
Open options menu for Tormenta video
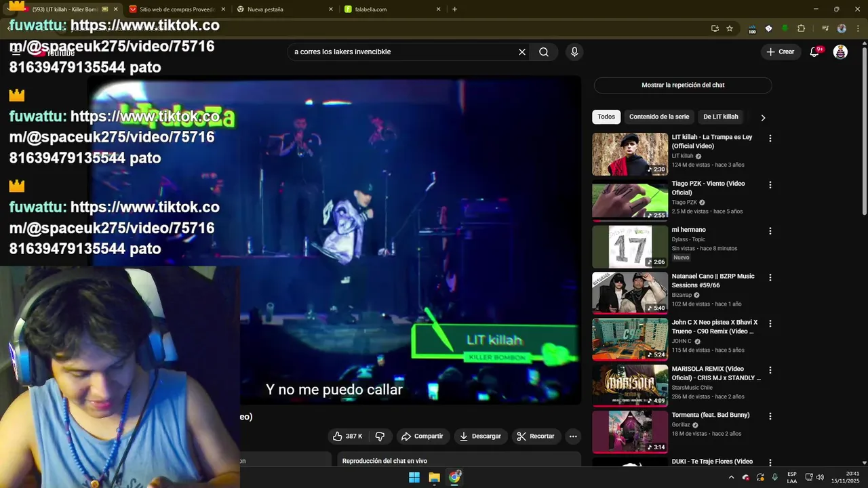pyautogui.click(x=770, y=416)
